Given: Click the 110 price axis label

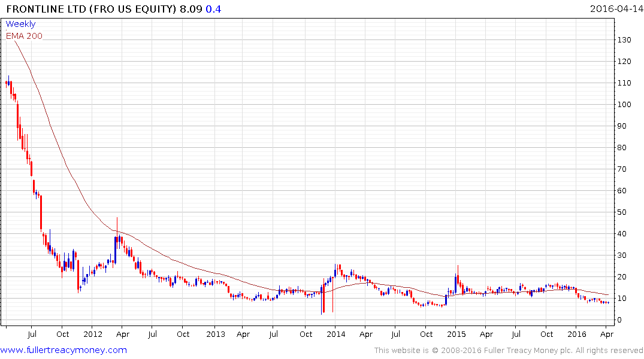Looking at the screenshot, I should pyautogui.click(x=624, y=83).
